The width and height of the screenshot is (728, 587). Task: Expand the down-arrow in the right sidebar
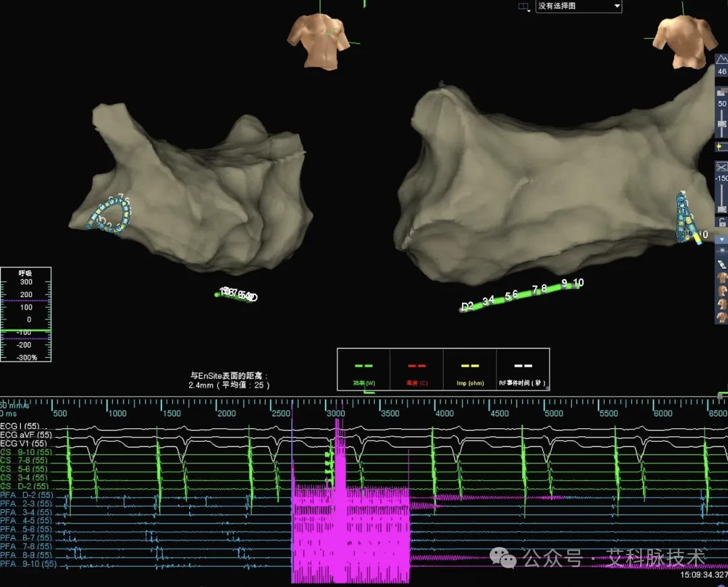tap(721, 239)
